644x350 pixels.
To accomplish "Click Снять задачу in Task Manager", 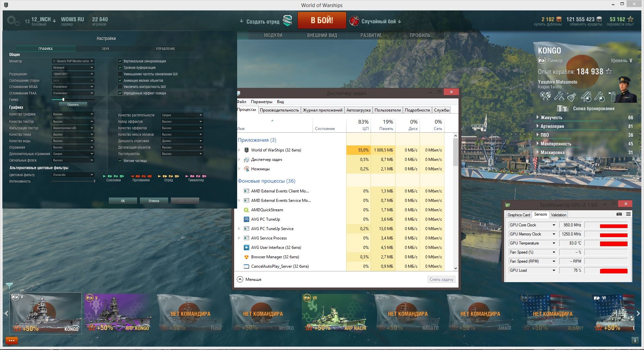I will click(441, 279).
